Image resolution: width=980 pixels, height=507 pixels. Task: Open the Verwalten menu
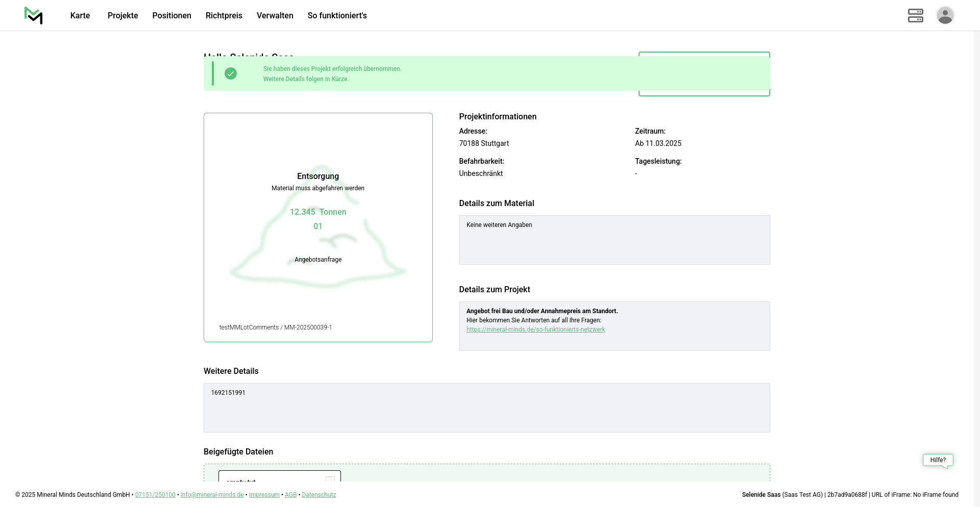tap(275, 16)
